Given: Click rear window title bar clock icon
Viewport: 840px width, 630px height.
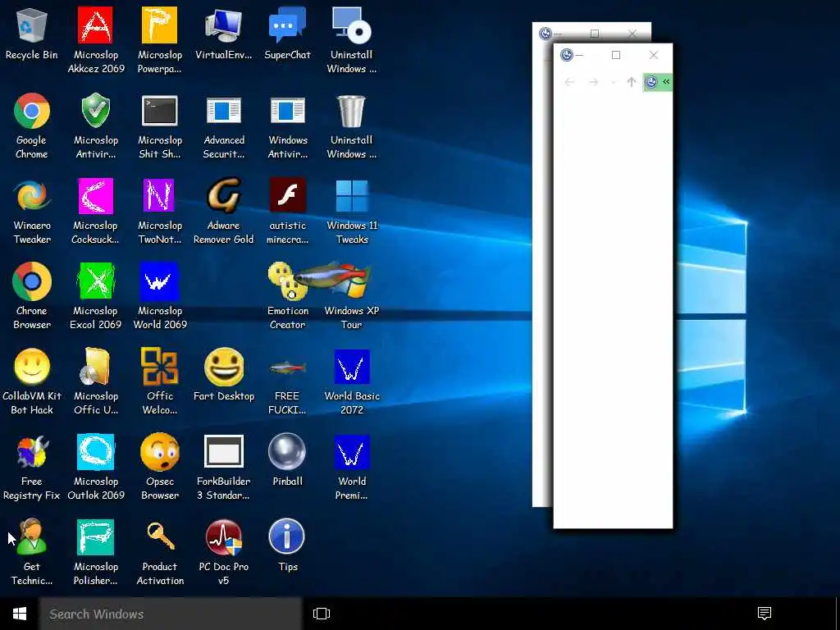Looking at the screenshot, I should click(x=546, y=33).
